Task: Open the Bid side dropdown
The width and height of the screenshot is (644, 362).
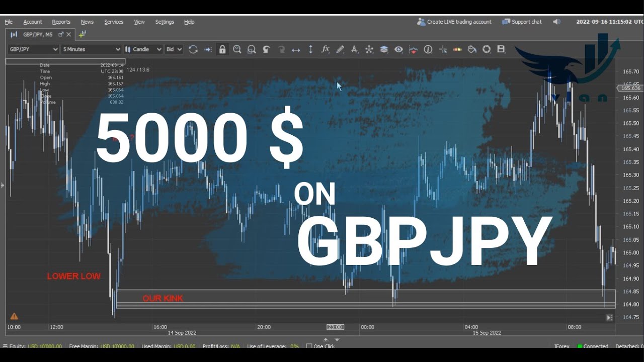Action: coord(174,49)
